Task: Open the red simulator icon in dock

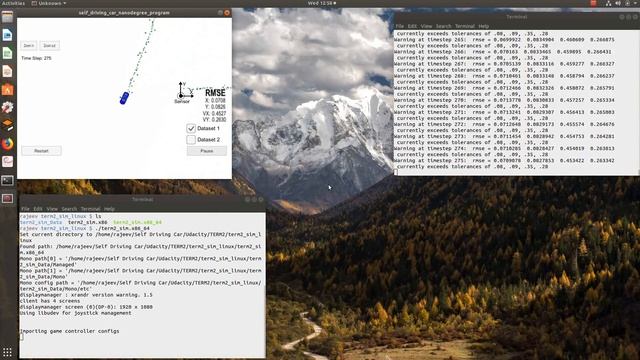Action: tap(7, 198)
